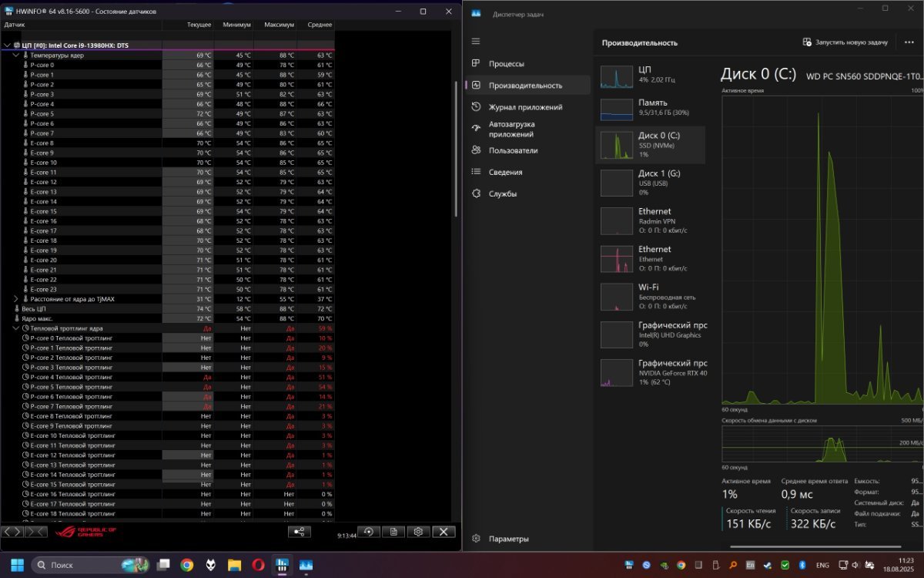Click Запустить новую задачу button
Image resolution: width=924 pixels, height=578 pixels.
click(845, 42)
